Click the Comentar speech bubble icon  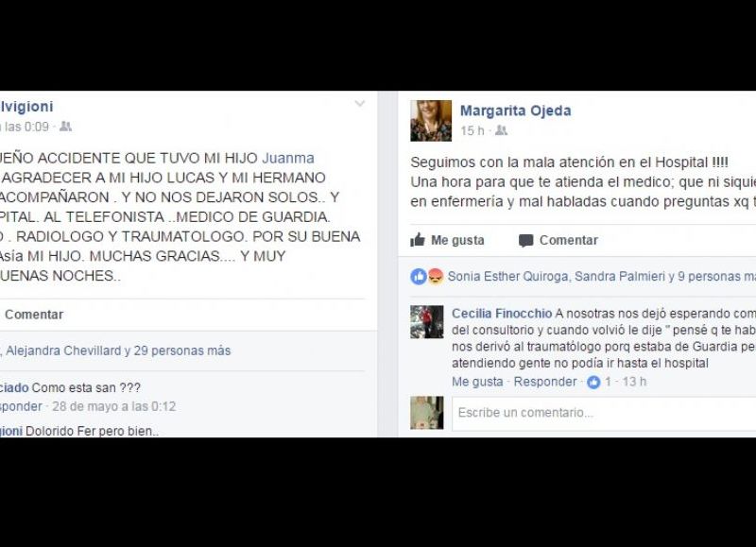[x=525, y=241]
